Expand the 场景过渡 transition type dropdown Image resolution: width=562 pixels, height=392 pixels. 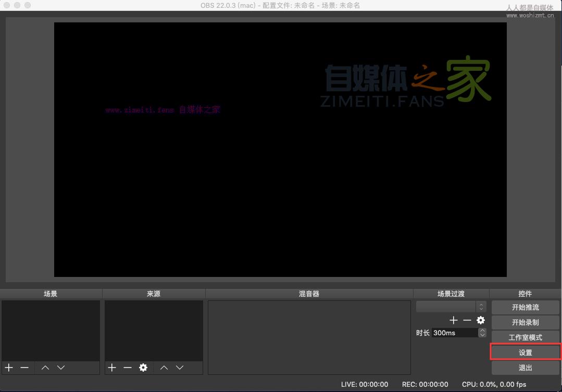point(451,307)
